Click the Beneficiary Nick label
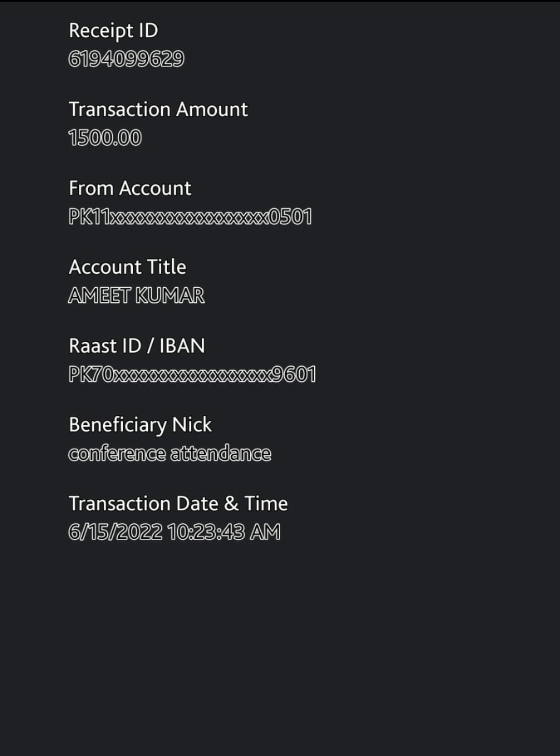The image size is (560, 756). (140, 425)
